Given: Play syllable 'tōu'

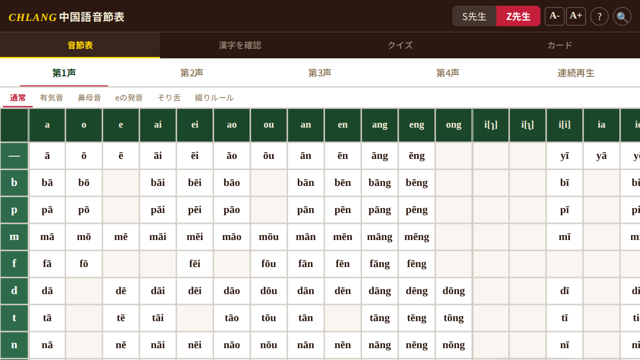Looking at the screenshot, I should pyautogui.click(x=269, y=318).
